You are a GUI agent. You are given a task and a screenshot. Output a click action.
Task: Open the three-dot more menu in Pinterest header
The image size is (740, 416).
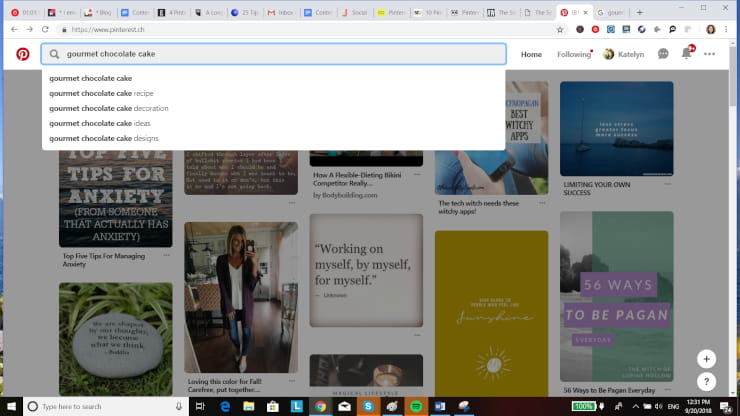709,54
